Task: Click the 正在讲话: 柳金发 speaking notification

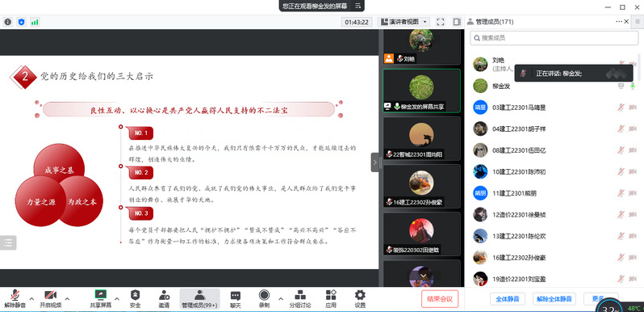Action: click(573, 74)
